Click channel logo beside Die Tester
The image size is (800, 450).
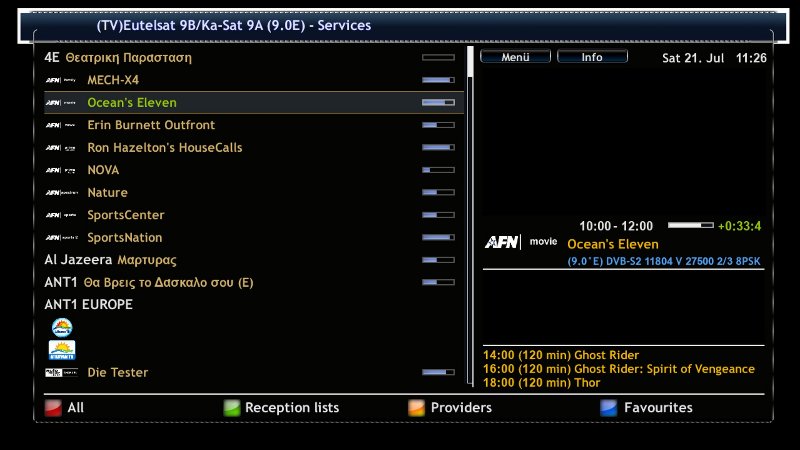click(61, 372)
